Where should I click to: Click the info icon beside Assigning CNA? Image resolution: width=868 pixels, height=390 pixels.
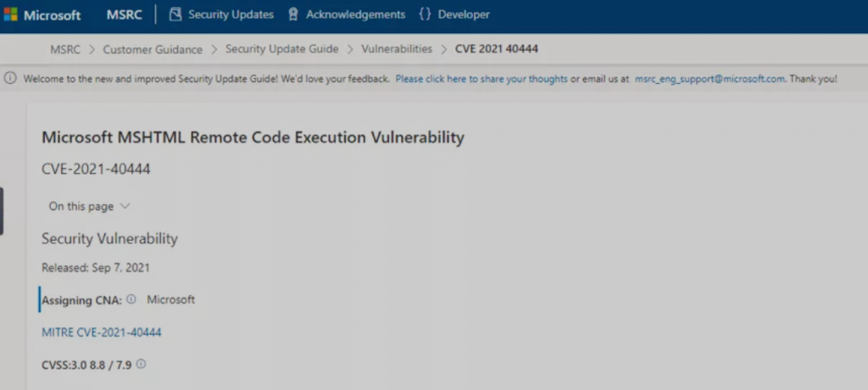(x=131, y=299)
